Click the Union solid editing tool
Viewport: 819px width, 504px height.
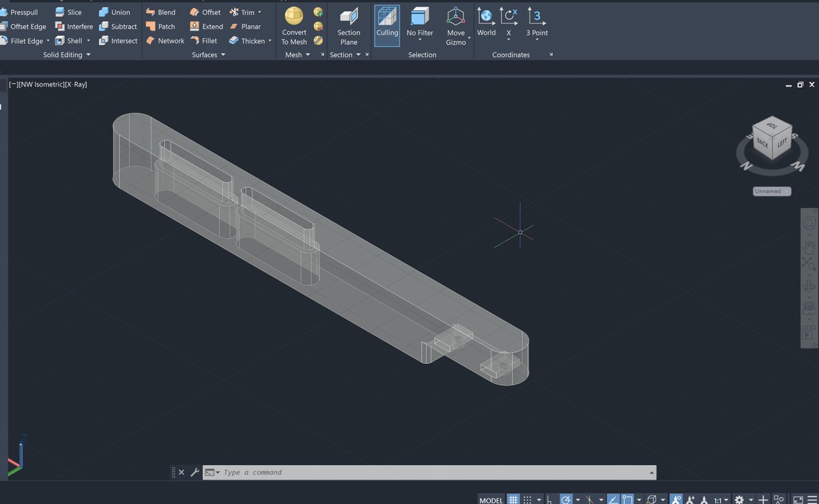click(114, 12)
